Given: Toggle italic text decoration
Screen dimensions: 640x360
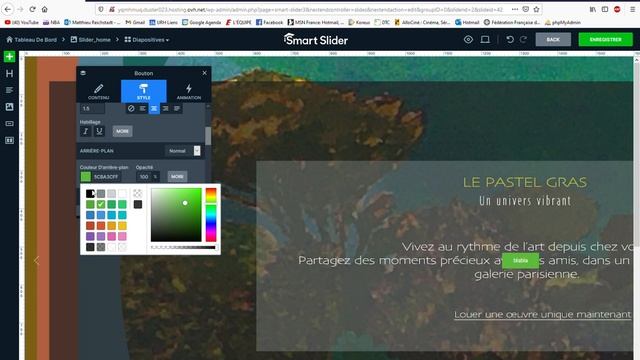Looking at the screenshot, I should 86,131.
